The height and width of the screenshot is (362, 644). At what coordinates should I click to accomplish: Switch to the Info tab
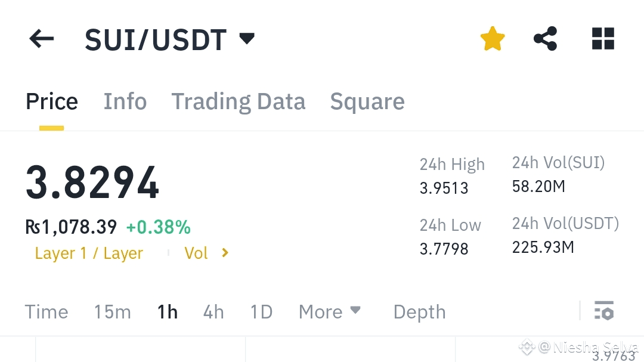tap(125, 101)
